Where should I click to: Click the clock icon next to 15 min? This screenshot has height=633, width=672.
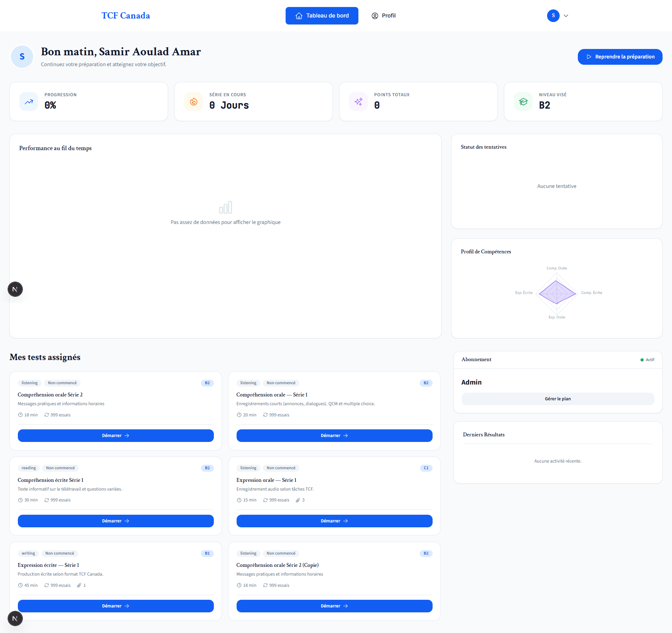pyautogui.click(x=239, y=500)
